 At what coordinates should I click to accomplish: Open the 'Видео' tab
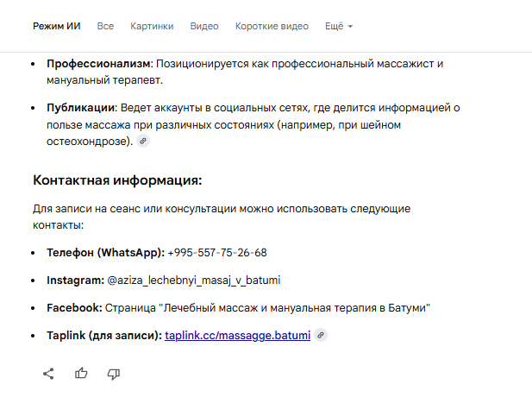coord(203,27)
